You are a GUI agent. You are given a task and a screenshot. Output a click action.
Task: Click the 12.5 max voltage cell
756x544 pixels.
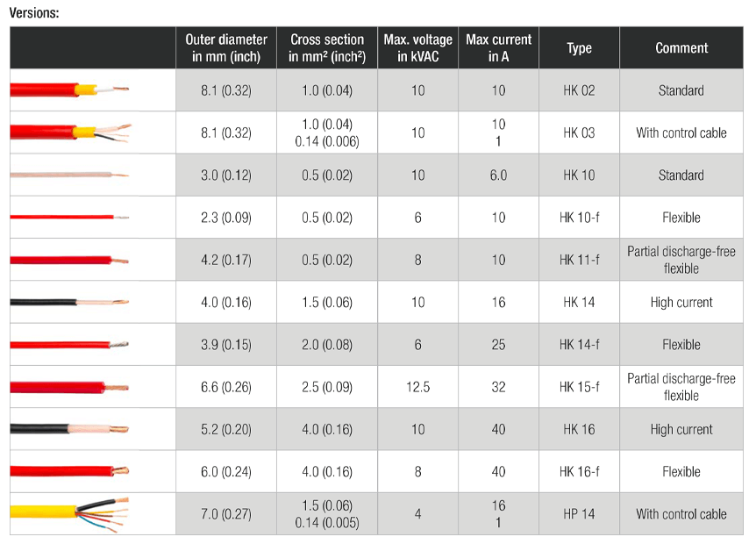pos(418,387)
